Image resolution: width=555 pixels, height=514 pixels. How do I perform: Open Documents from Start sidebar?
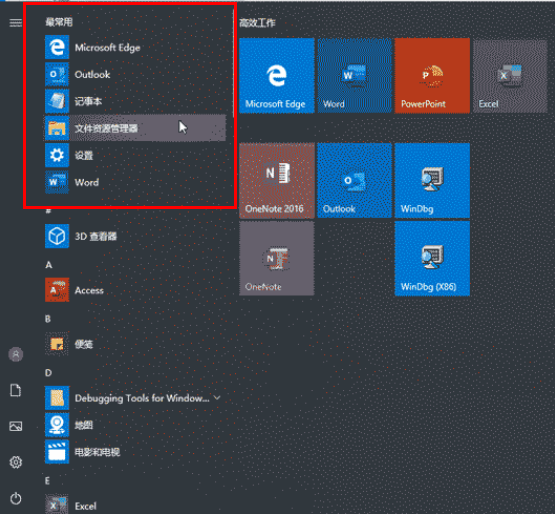(16, 390)
